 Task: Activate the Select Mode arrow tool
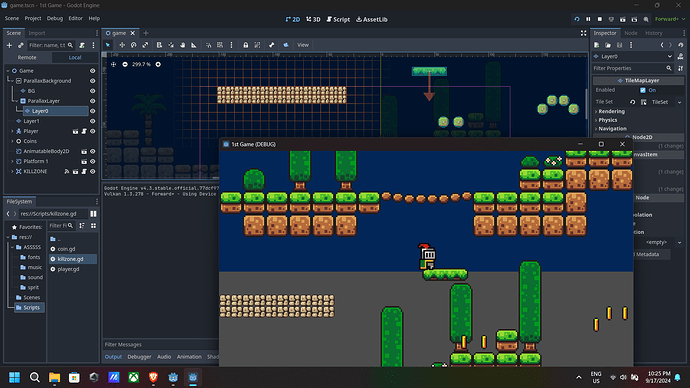pos(108,45)
